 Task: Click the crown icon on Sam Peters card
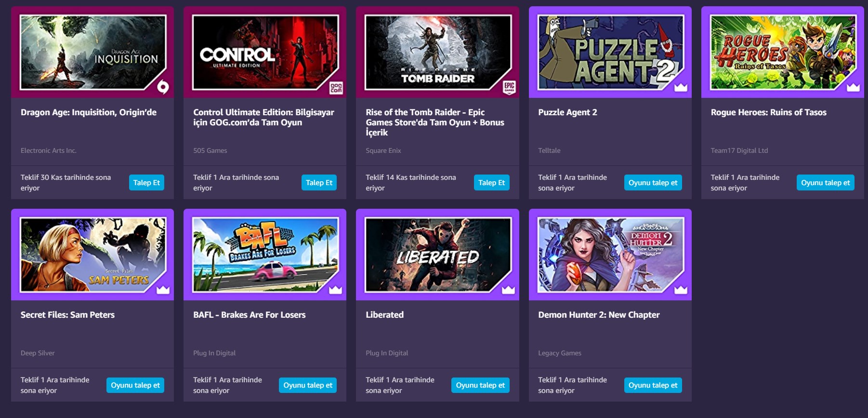tap(163, 290)
